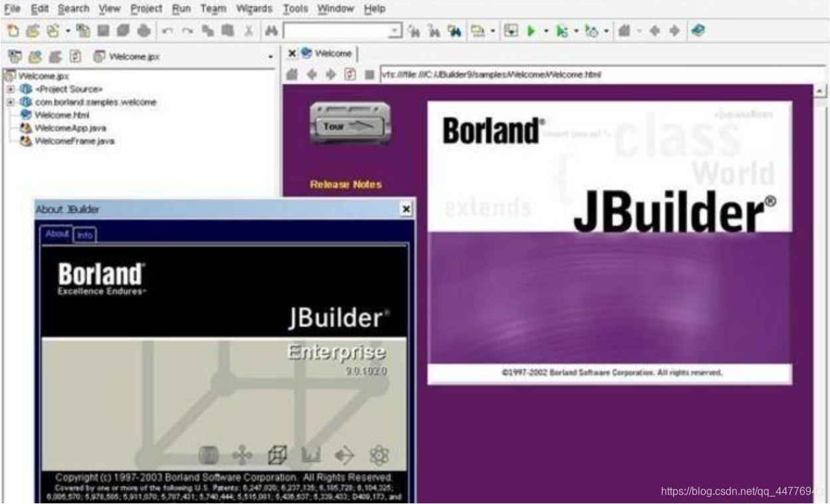Open the Project menu
Image resolution: width=830 pixels, height=504 pixels.
tap(146, 9)
